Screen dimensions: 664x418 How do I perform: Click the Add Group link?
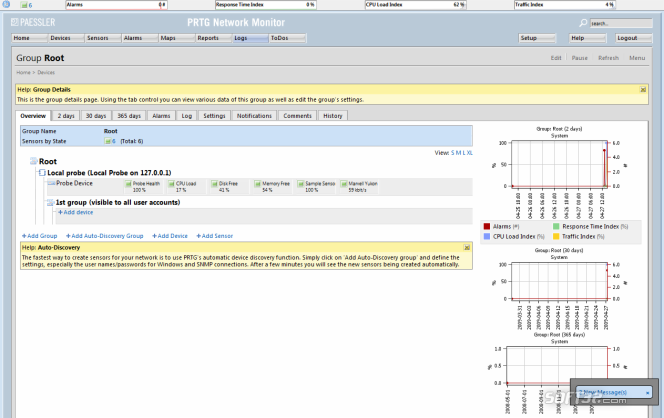click(39, 236)
